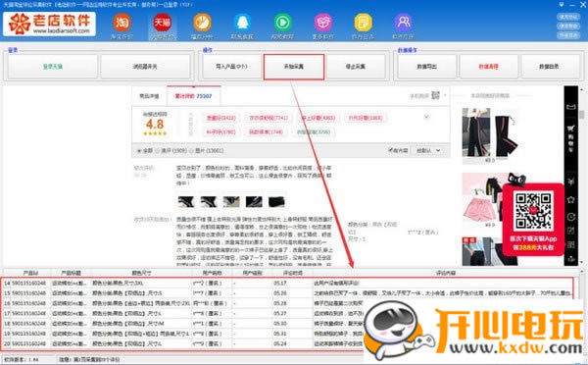Select table row 16 dated 05.28
Screen dimensions: 588x365
288,303
